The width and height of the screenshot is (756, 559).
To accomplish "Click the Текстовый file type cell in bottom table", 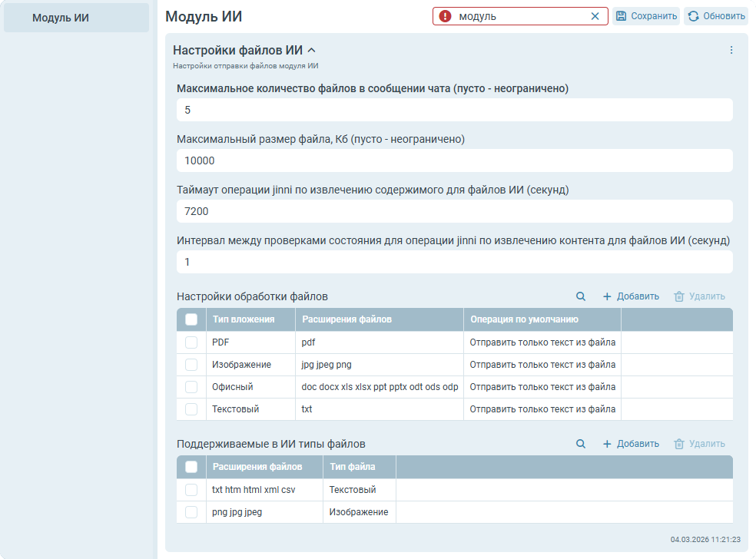I will (360, 490).
